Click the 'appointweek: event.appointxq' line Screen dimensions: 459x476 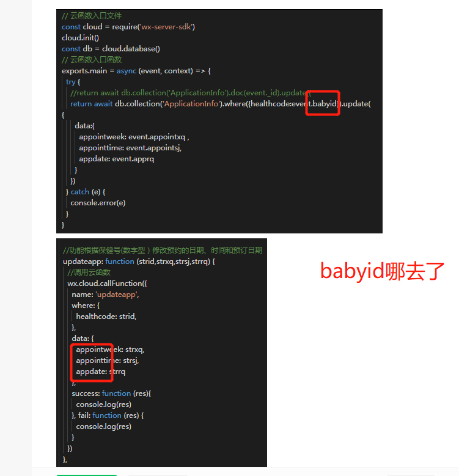click(134, 137)
